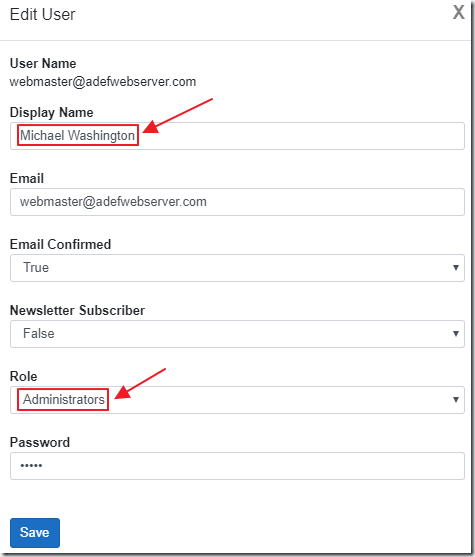Click the 'Email Confirmed' label
475x557 pixels.
tap(60, 244)
